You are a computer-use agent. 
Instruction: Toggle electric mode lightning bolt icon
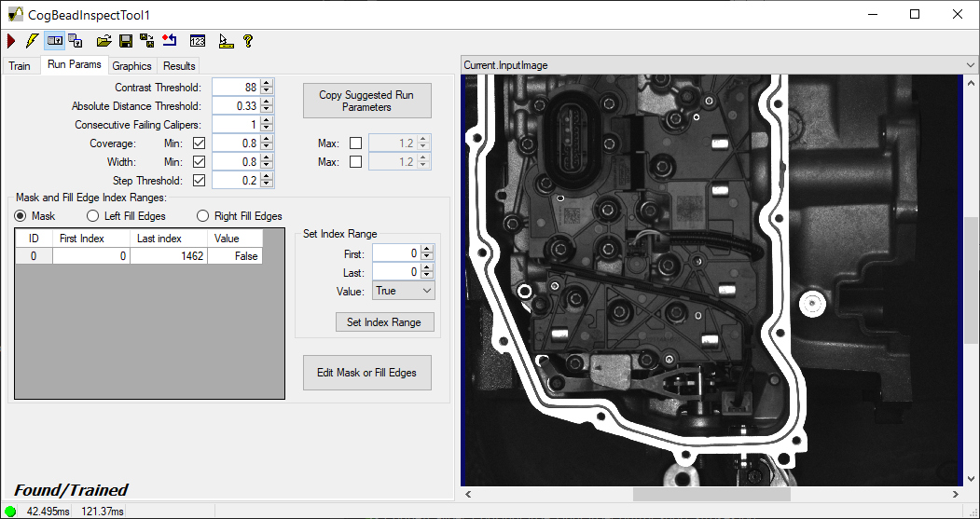[32, 41]
